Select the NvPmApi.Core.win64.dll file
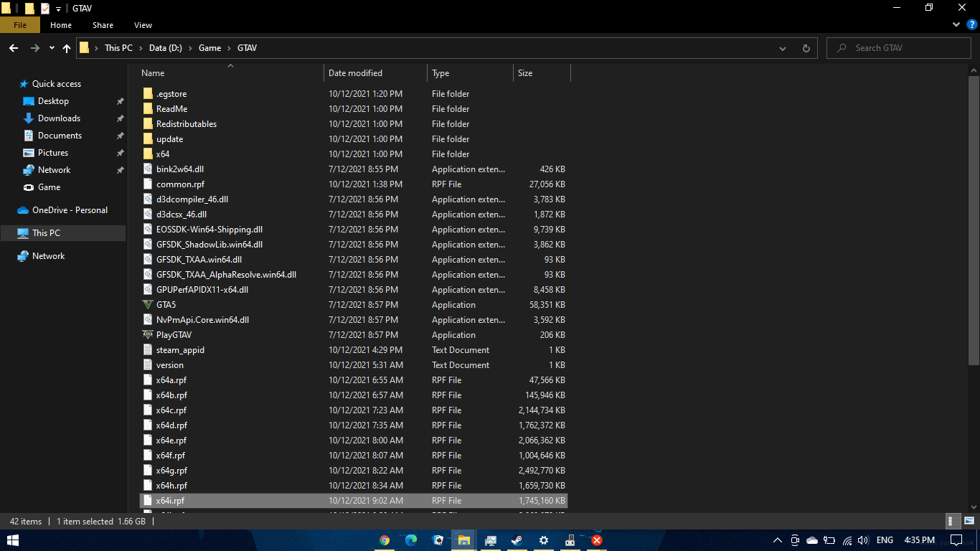This screenshot has height=551, width=980. pyautogui.click(x=202, y=320)
